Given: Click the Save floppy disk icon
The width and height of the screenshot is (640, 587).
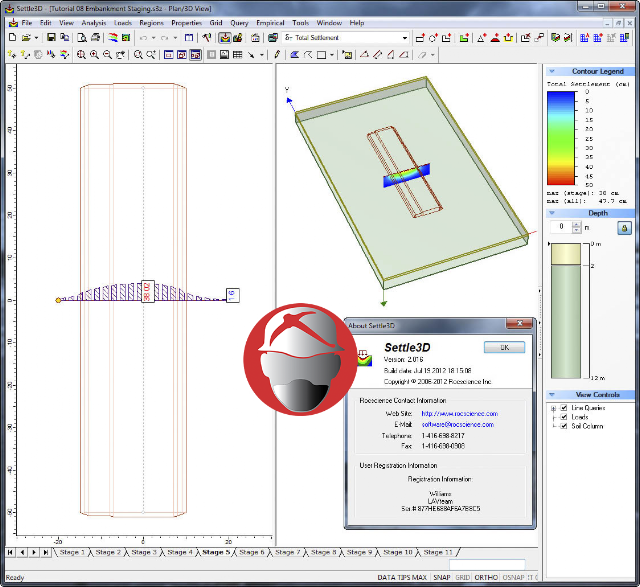Looking at the screenshot, I should (51, 38).
